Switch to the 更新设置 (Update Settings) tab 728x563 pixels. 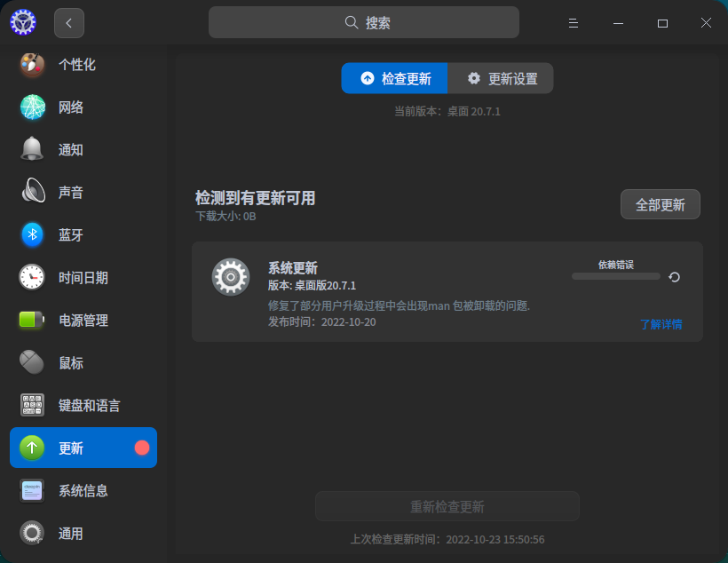click(501, 78)
